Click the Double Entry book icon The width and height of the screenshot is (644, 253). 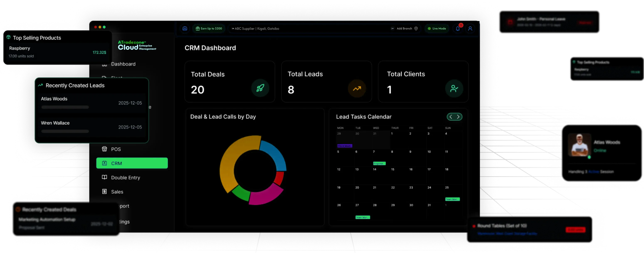[105, 177]
